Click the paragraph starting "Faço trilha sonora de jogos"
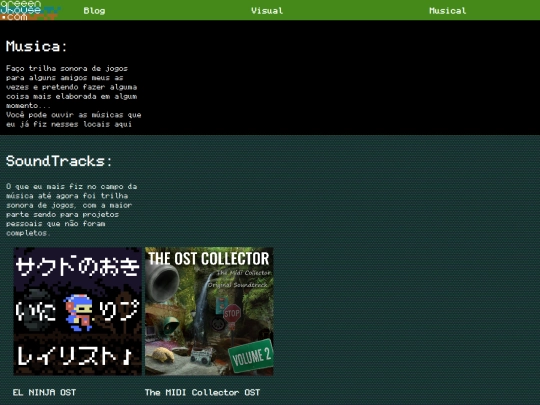Screen dimensions: 540x405 (x=73, y=96)
